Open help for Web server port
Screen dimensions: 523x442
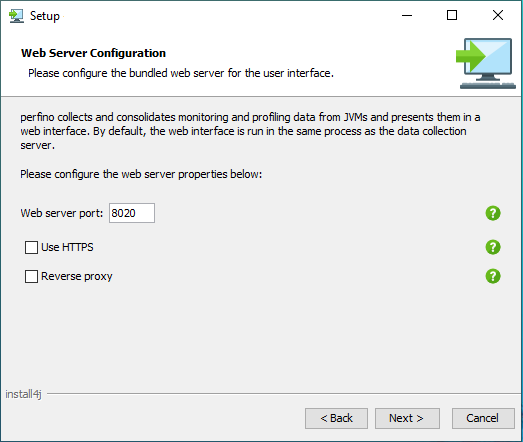click(x=493, y=213)
